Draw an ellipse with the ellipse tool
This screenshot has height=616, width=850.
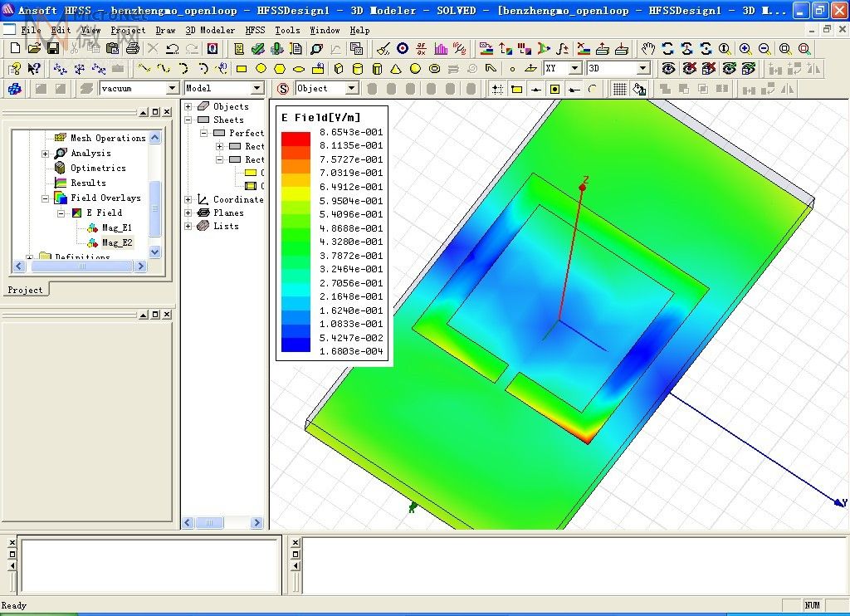299,69
